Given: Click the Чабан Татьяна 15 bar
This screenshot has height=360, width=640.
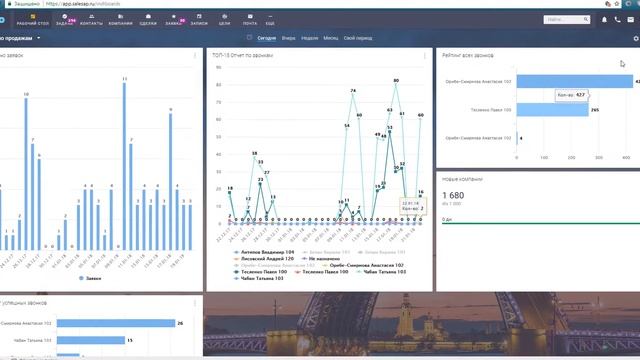Looking at the screenshot, I should point(91,340).
